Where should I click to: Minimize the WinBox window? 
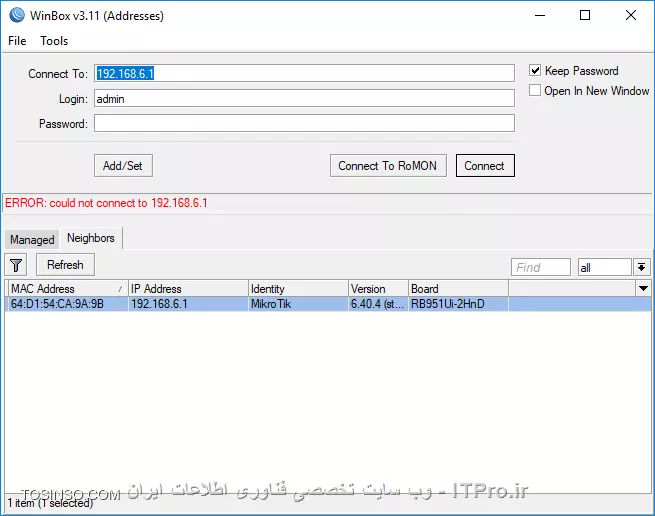click(x=540, y=15)
